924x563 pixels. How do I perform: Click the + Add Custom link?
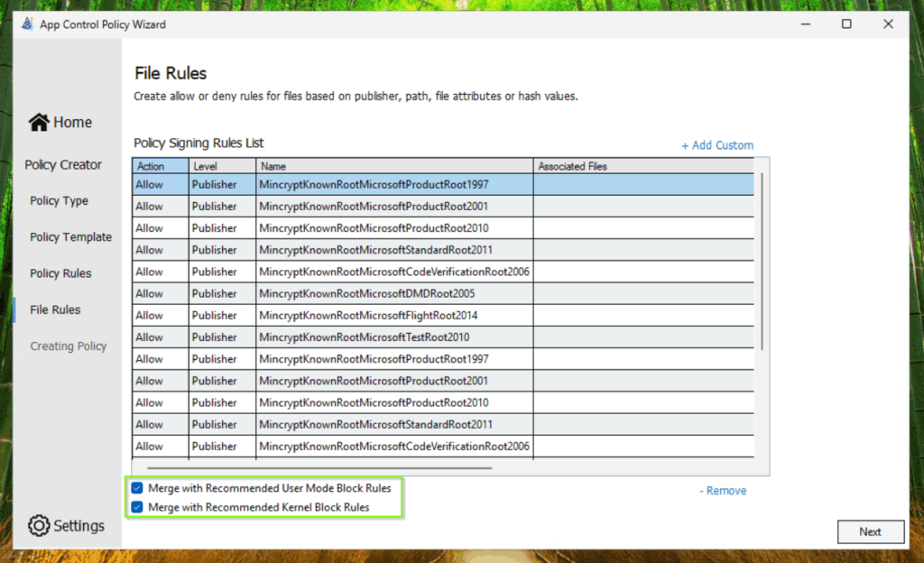pyautogui.click(x=716, y=145)
